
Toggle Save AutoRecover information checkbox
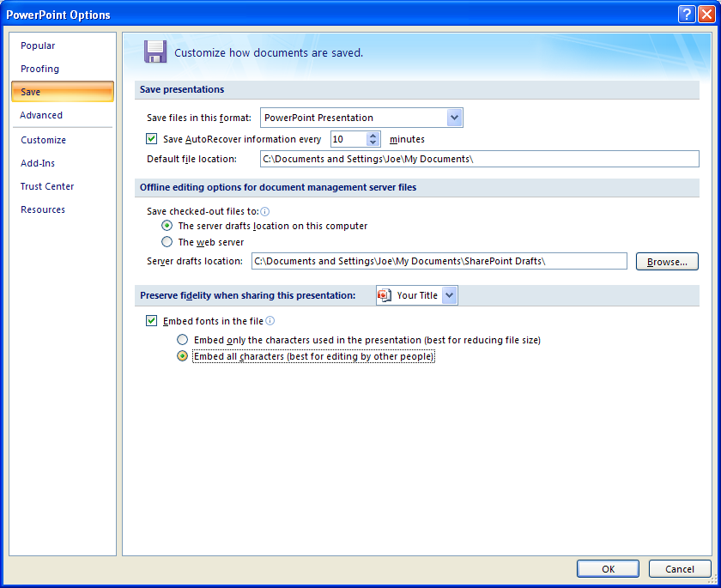[151, 138]
